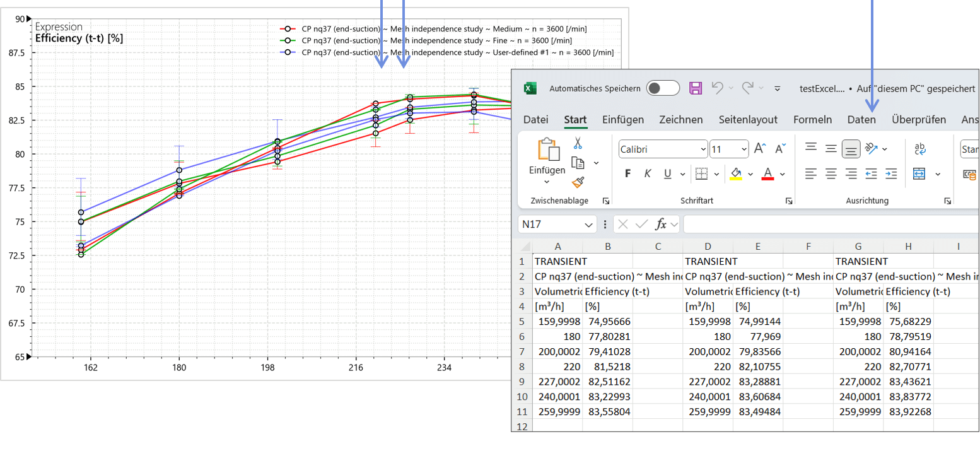Align text to middle of cell
980x451 pixels.
click(x=831, y=149)
